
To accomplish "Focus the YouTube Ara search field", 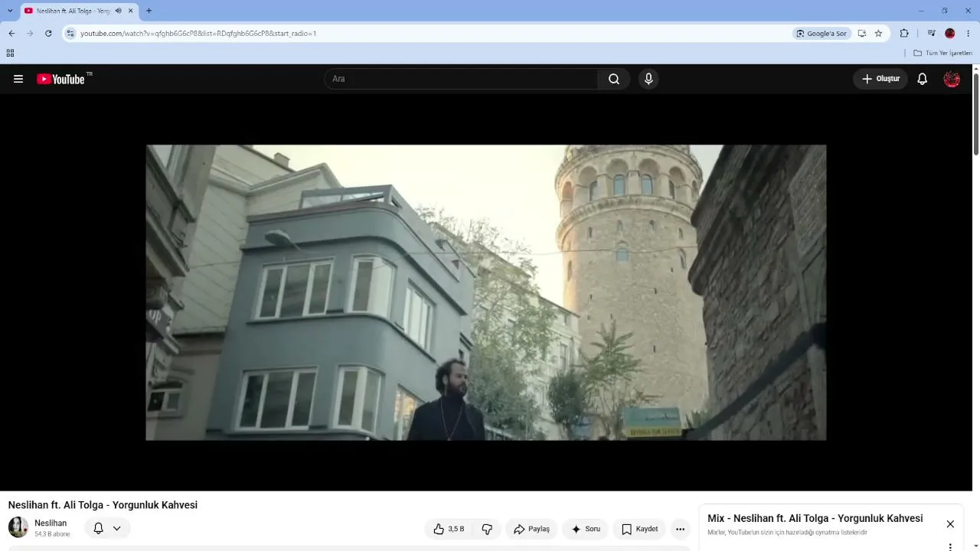I will [x=462, y=79].
